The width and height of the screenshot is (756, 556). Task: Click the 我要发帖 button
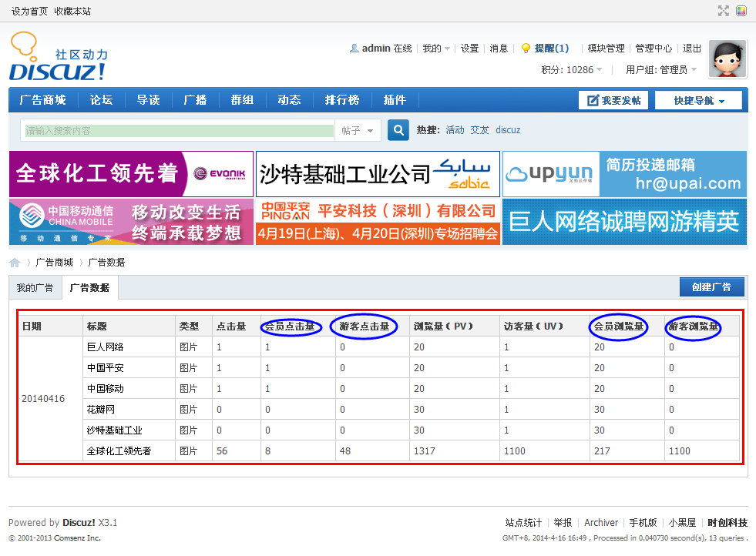click(613, 100)
